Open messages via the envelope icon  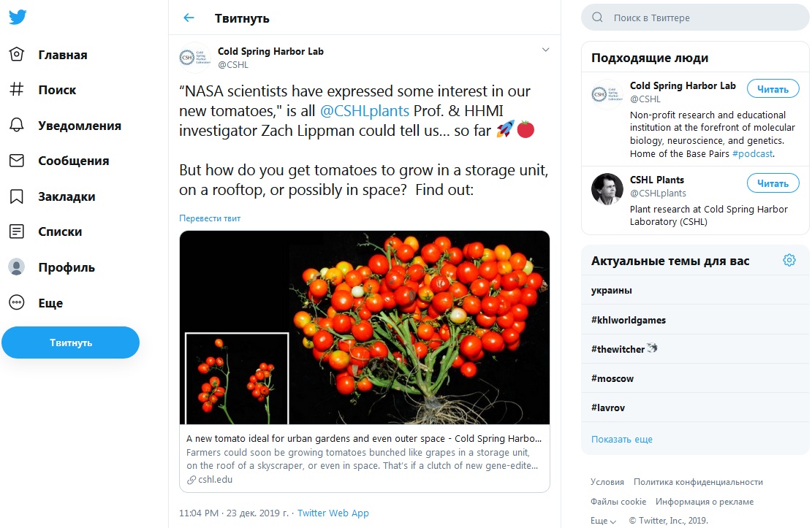tap(17, 161)
